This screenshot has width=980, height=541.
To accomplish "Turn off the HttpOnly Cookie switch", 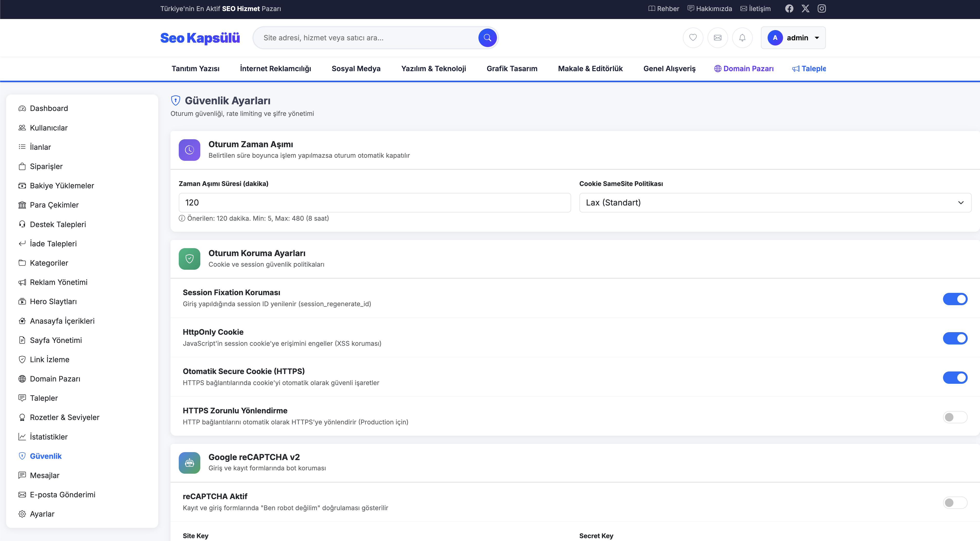I will (x=955, y=338).
